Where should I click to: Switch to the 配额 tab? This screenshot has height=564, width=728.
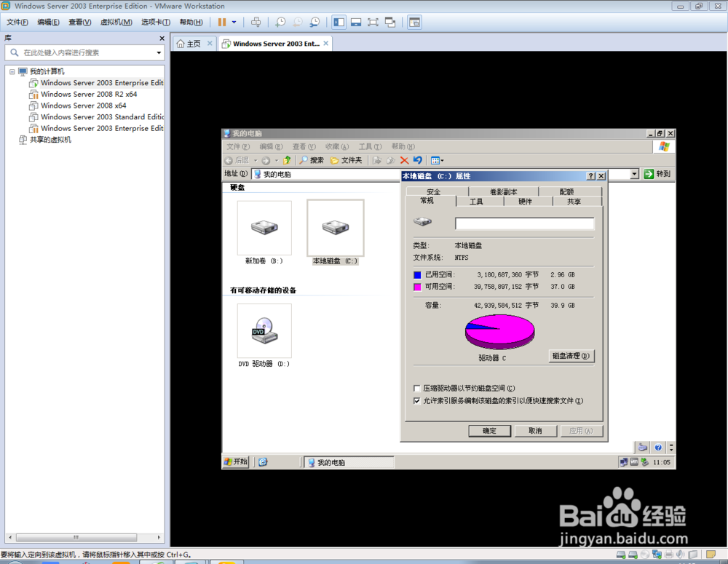click(x=566, y=191)
